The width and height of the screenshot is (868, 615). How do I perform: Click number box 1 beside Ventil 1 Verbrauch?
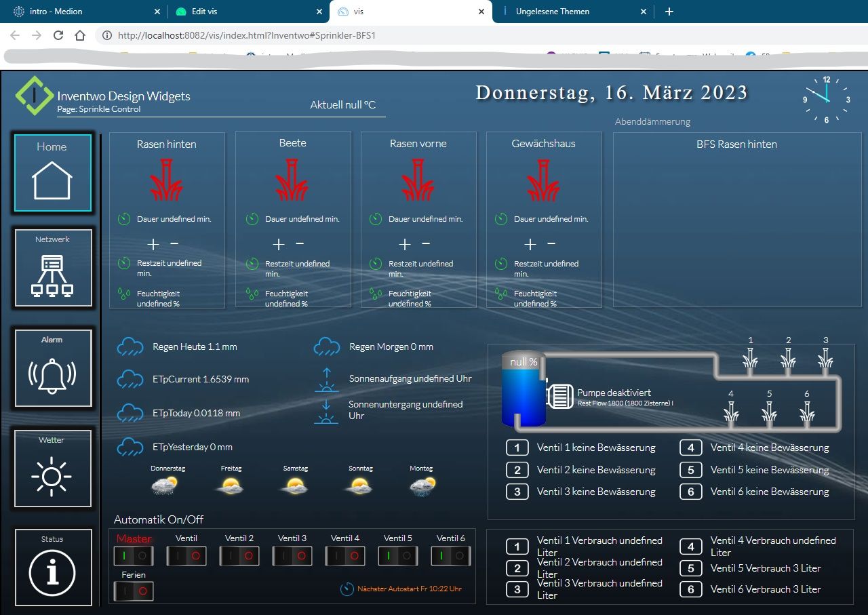click(x=517, y=547)
